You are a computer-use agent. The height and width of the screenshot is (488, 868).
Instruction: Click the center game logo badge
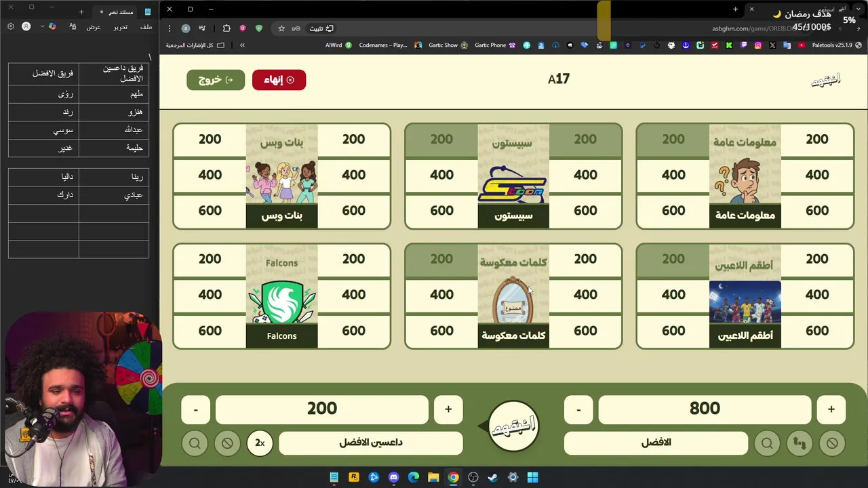tap(513, 426)
